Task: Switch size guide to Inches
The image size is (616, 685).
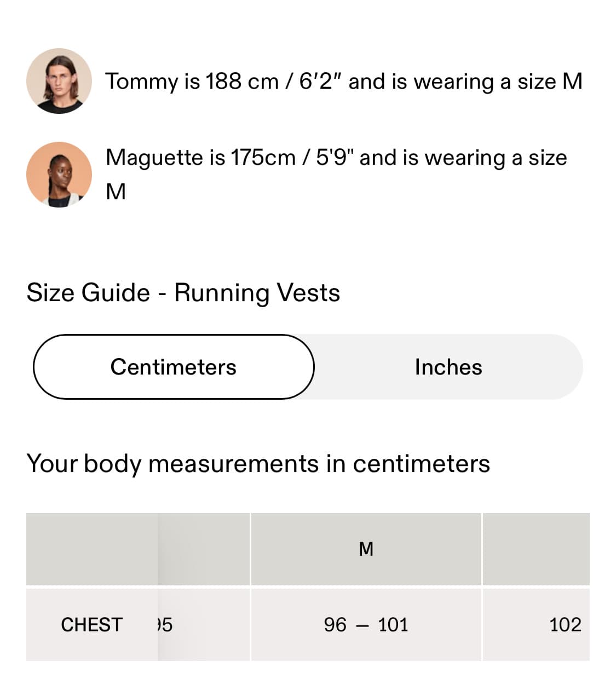Action: tap(448, 367)
